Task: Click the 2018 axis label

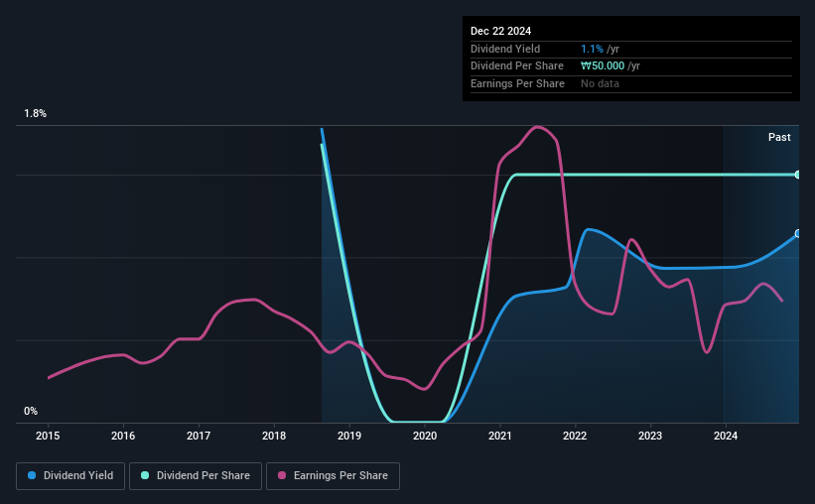Action: (274, 436)
